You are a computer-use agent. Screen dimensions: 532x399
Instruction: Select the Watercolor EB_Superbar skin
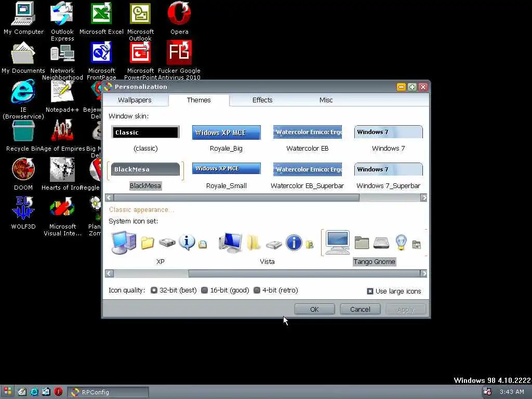tap(308, 176)
